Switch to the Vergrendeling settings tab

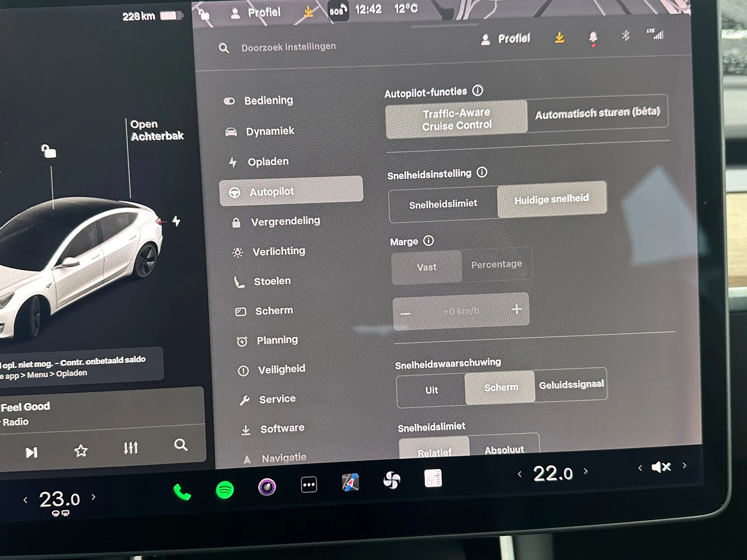pos(286,221)
